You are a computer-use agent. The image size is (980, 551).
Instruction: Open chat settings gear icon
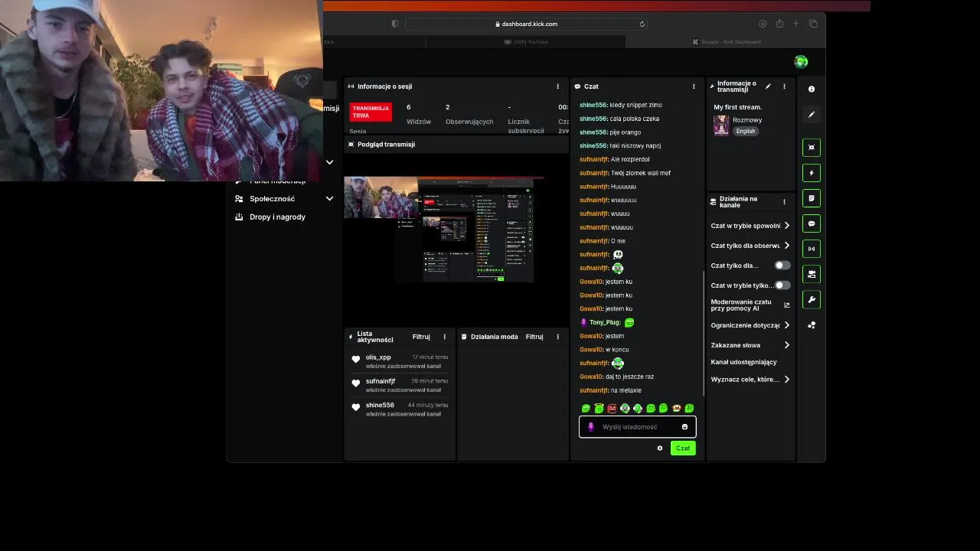coord(660,448)
